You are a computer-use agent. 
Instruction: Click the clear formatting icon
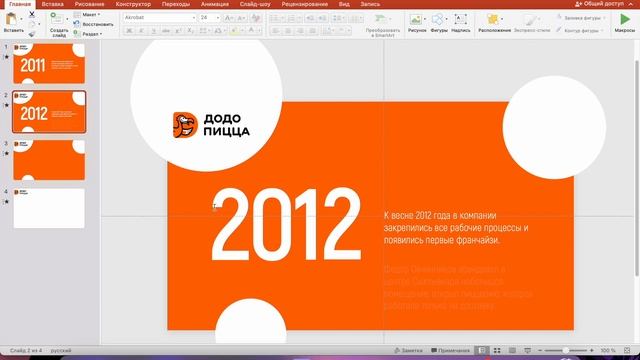point(256,18)
